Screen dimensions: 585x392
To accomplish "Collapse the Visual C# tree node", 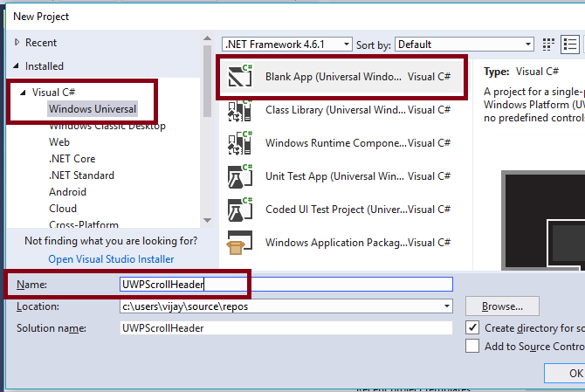I will (23, 93).
